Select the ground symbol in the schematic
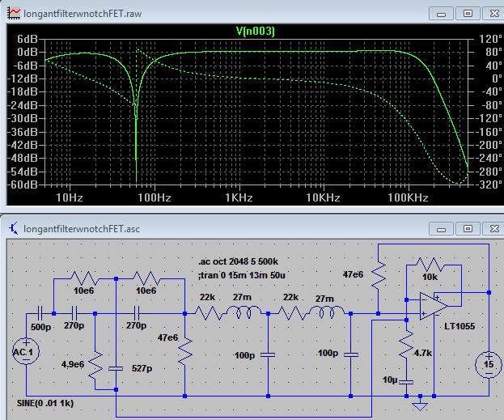Viewport: 504px width, 420px height. coord(419,401)
